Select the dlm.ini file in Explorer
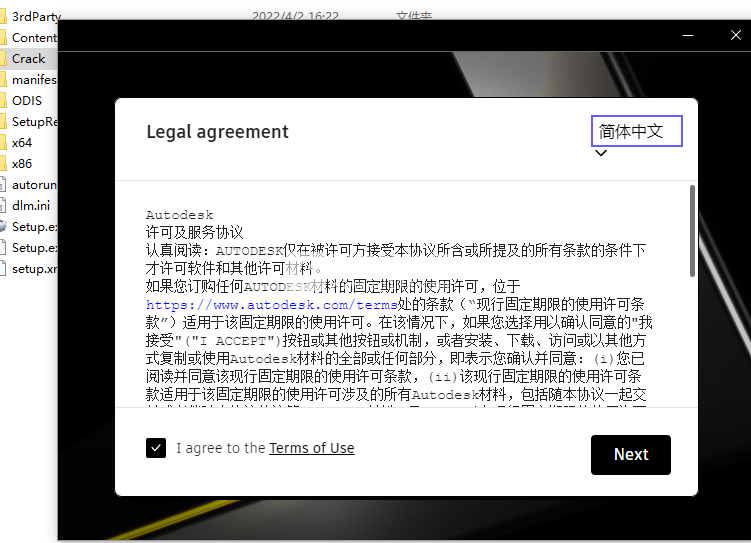The image size is (751, 543). click(x=31, y=206)
